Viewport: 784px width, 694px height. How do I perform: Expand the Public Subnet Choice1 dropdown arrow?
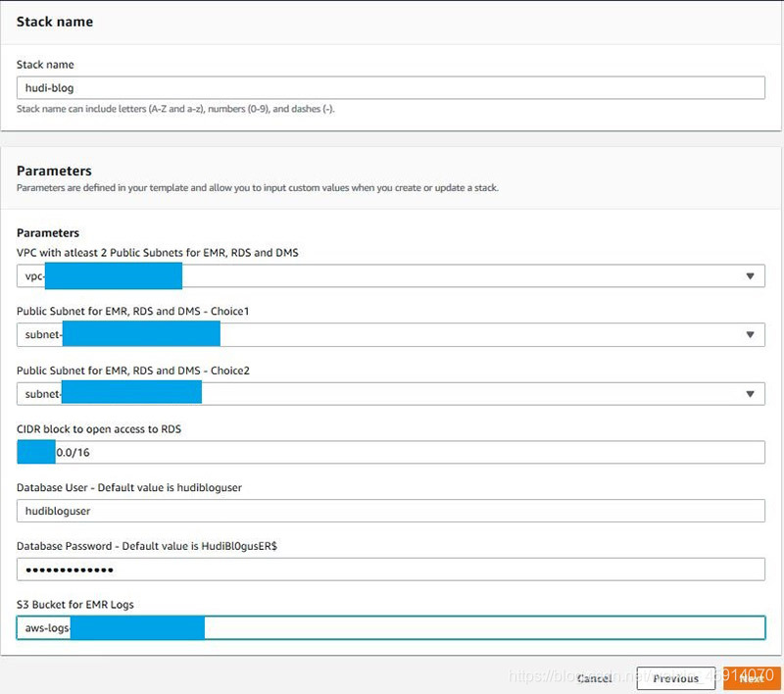pyautogui.click(x=750, y=334)
